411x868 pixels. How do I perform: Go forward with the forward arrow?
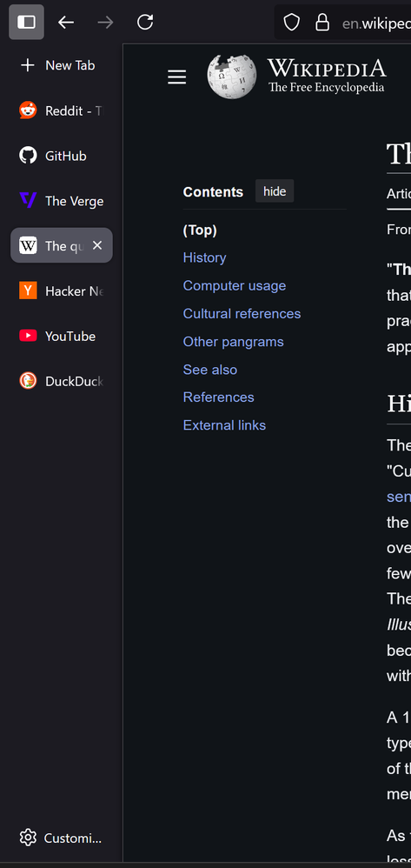[x=105, y=22]
